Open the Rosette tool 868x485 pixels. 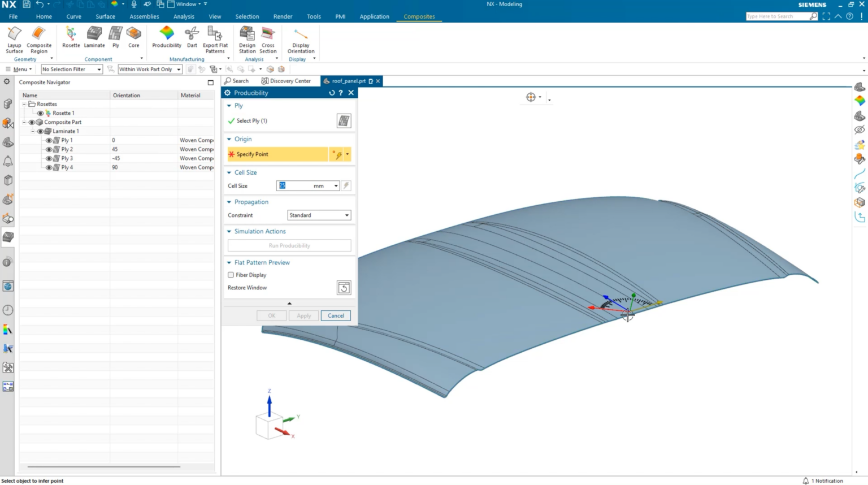[x=71, y=38]
